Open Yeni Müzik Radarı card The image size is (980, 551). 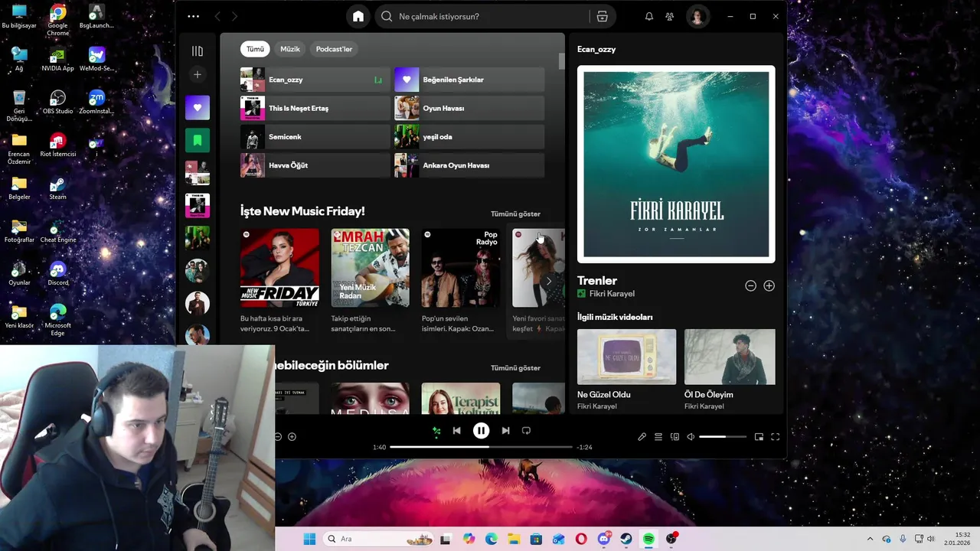370,280
